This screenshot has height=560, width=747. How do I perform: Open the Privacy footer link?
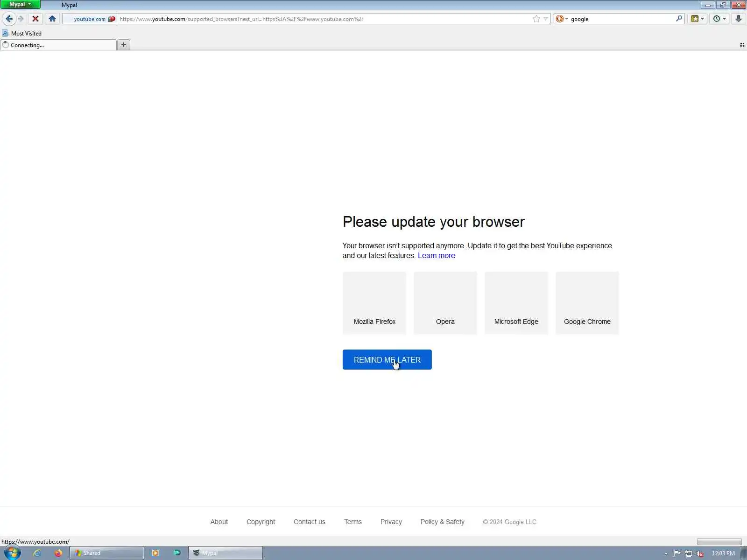point(391,522)
